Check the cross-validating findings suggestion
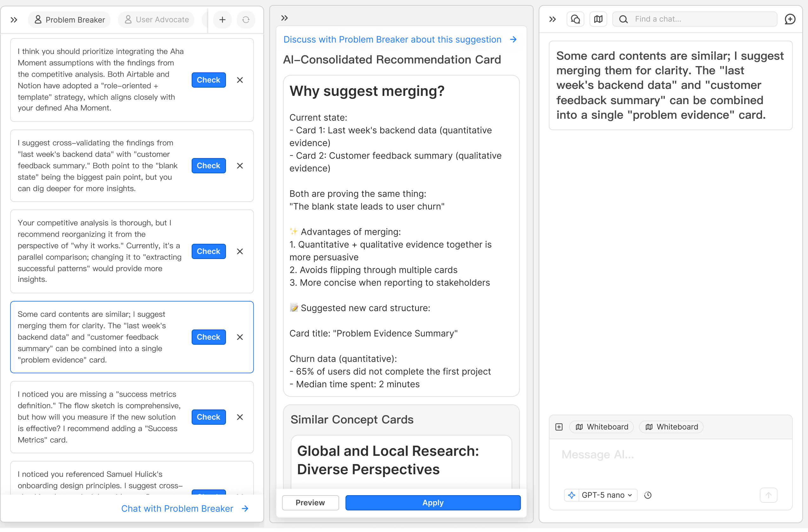808x532 pixels. pyautogui.click(x=209, y=166)
